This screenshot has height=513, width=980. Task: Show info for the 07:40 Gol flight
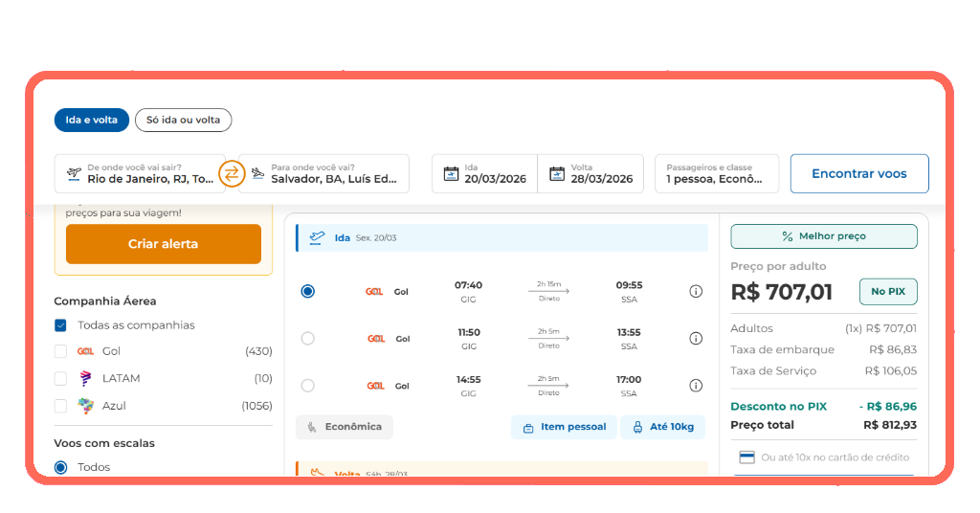click(x=696, y=291)
